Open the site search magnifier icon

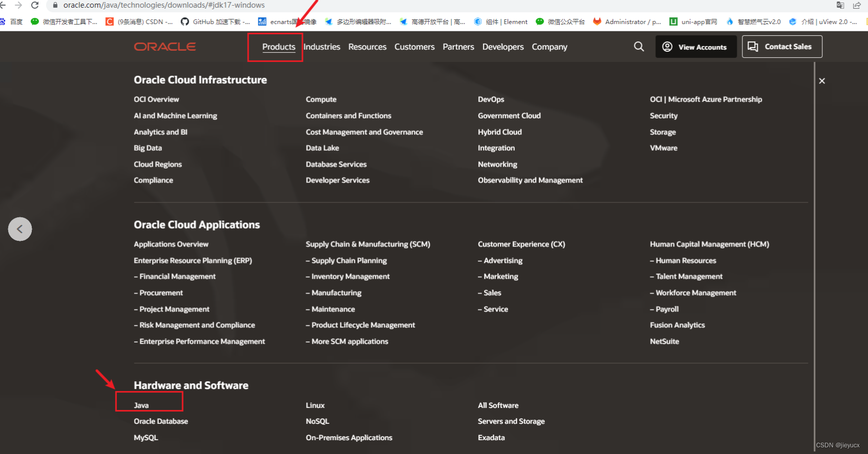(x=639, y=47)
